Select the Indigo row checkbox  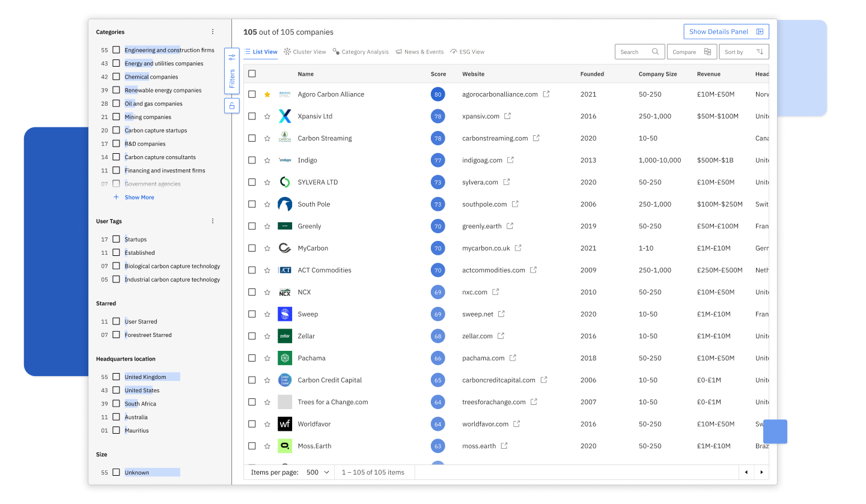(x=252, y=160)
